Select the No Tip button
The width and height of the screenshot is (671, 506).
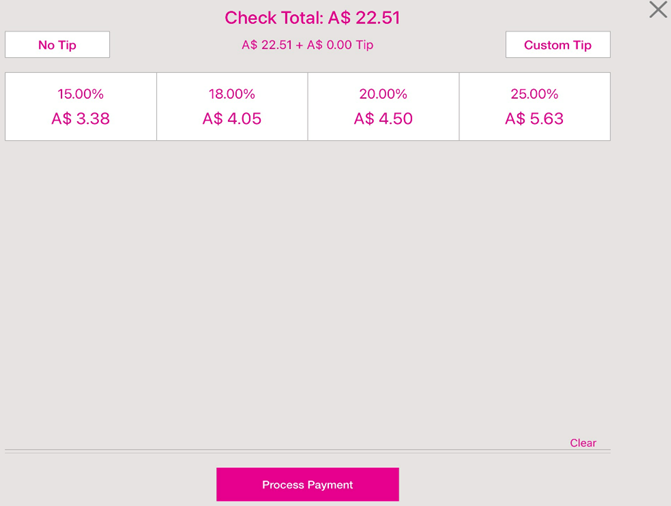pos(57,45)
